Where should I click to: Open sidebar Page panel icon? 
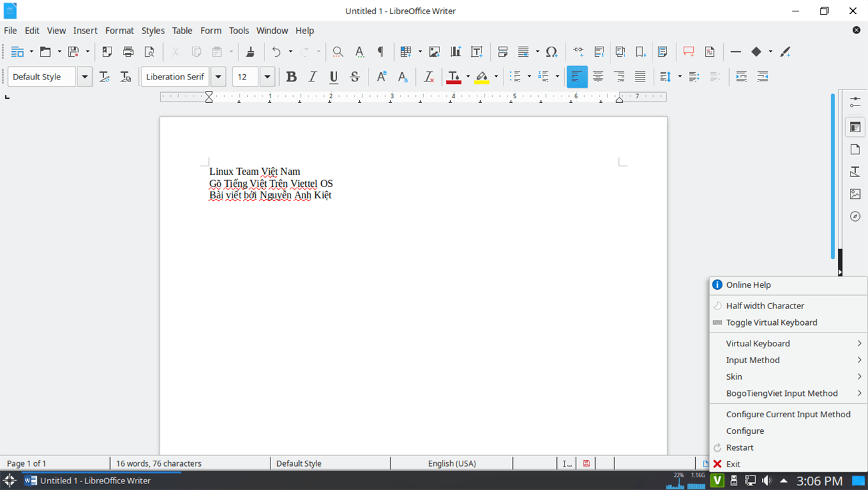pos(855,150)
